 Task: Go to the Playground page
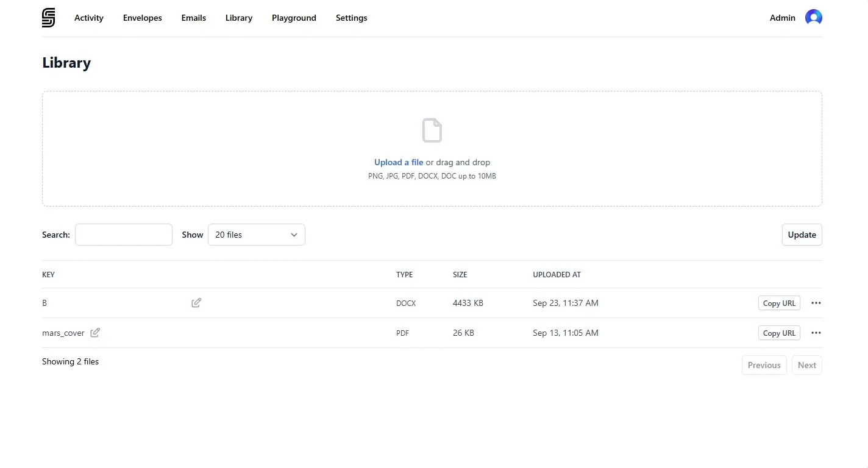tap(294, 18)
